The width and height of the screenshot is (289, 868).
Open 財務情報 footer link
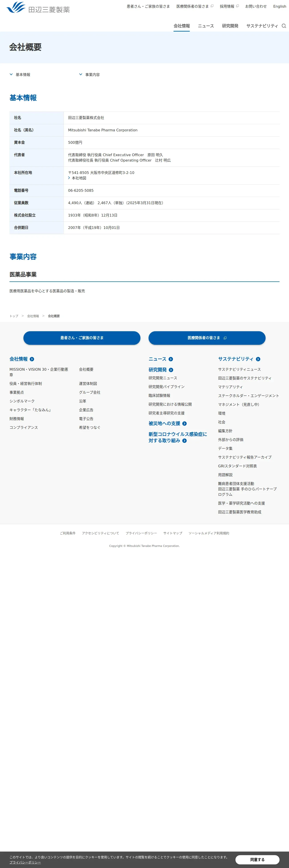coord(16,418)
